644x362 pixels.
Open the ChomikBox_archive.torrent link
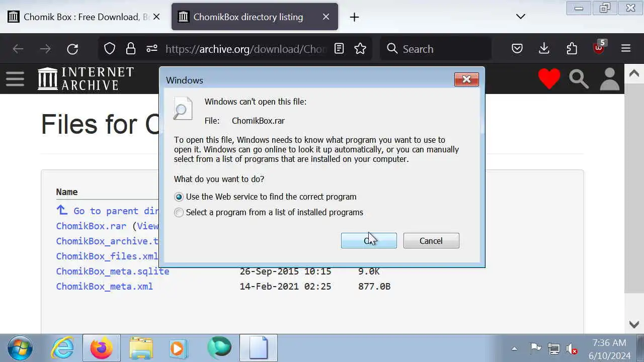(x=107, y=241)
